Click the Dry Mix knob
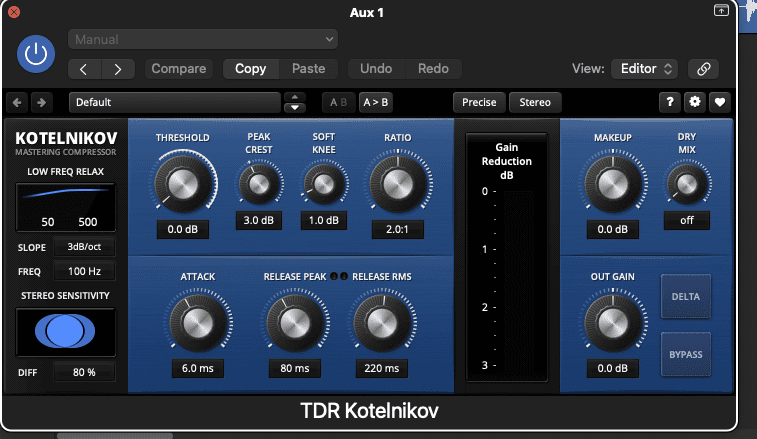 687,184
